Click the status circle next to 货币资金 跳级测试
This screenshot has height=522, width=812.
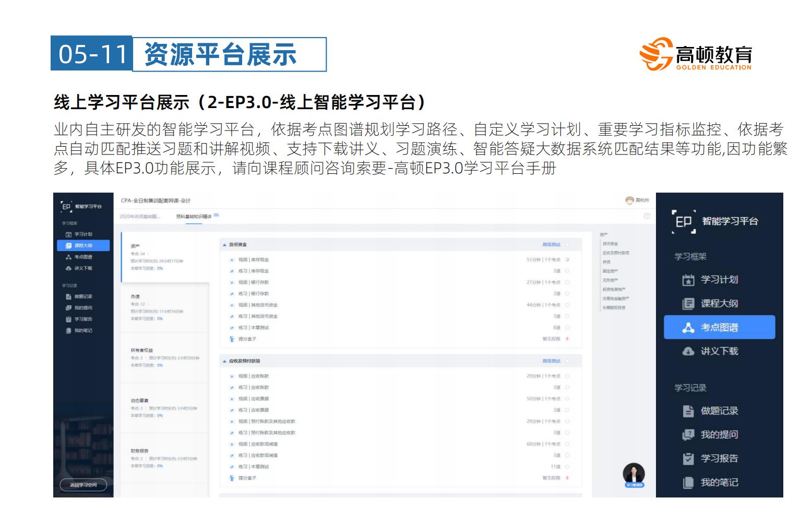coord(567,245)
